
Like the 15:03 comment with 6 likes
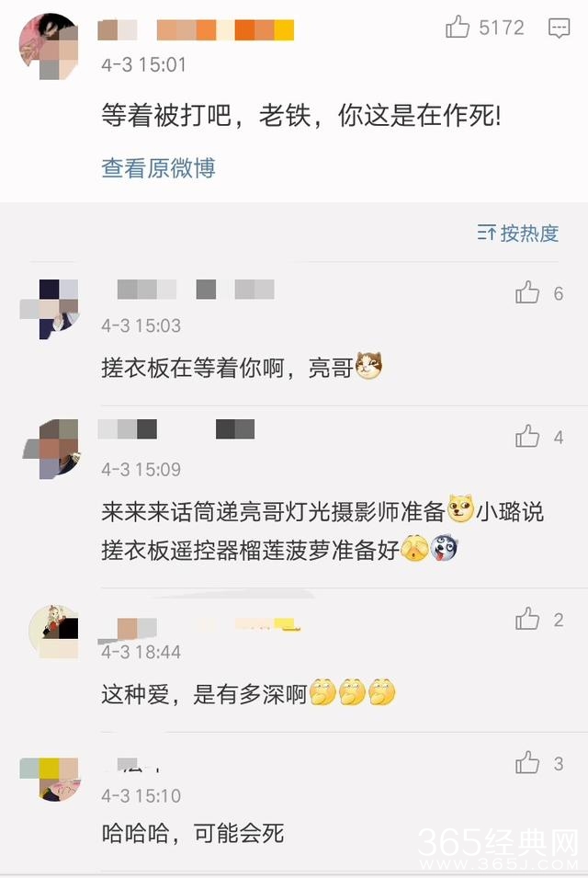(x=527, y=292)
